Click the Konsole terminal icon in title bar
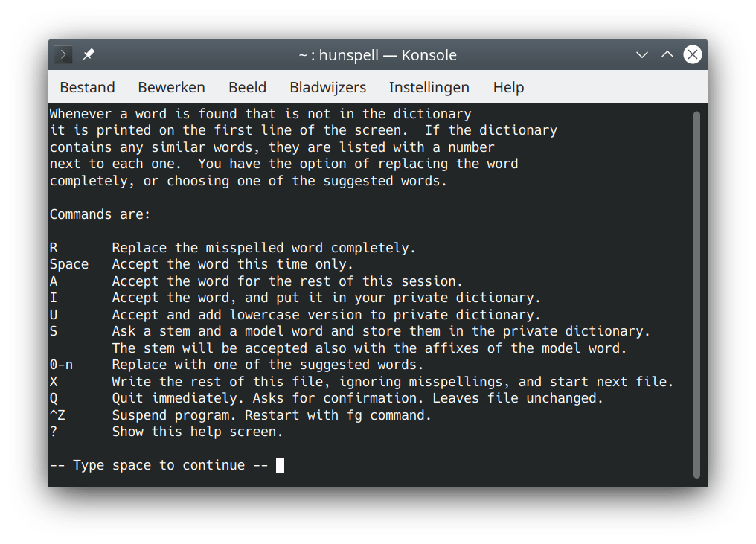This screenshot has width=756, height=544. pyautogui.click(x=63, y=55)
